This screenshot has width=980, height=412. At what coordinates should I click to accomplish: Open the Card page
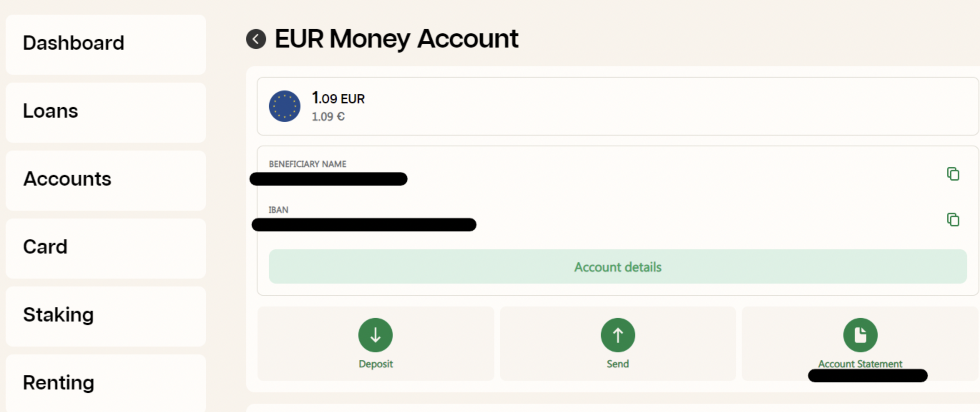106,248
